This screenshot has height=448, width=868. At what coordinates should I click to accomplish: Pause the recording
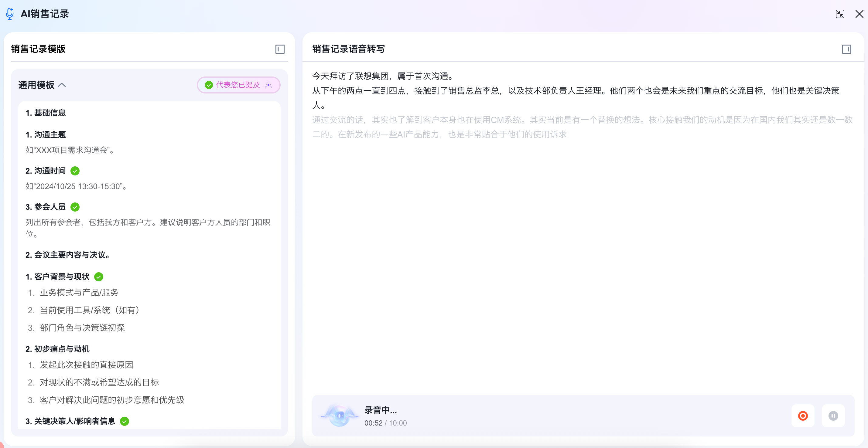(833, 416)
